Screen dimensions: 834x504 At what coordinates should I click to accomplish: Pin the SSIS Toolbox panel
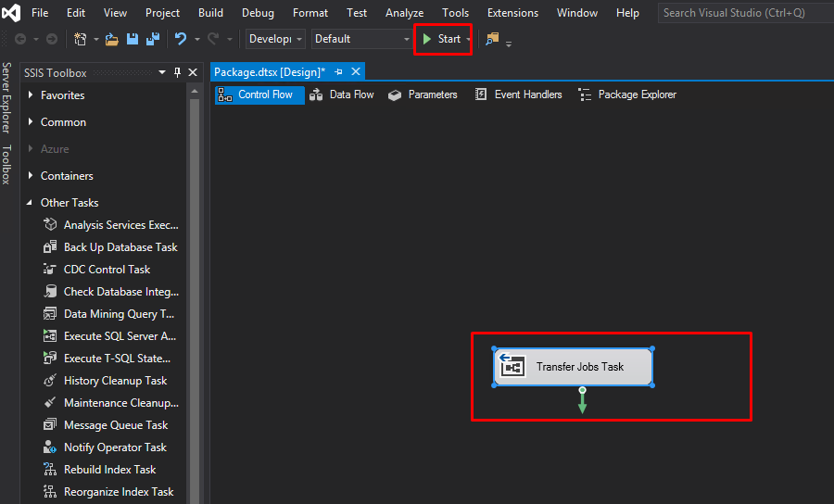(177, 72)
